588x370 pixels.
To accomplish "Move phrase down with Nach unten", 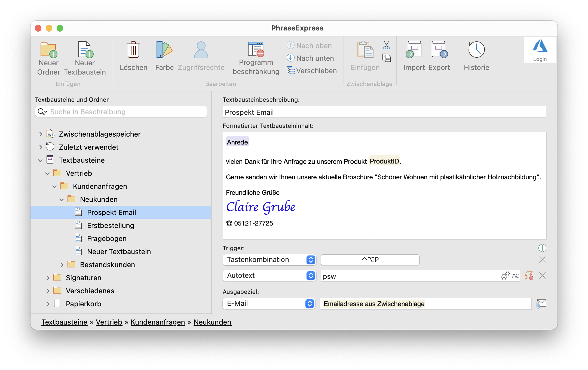I will (310, 58).
